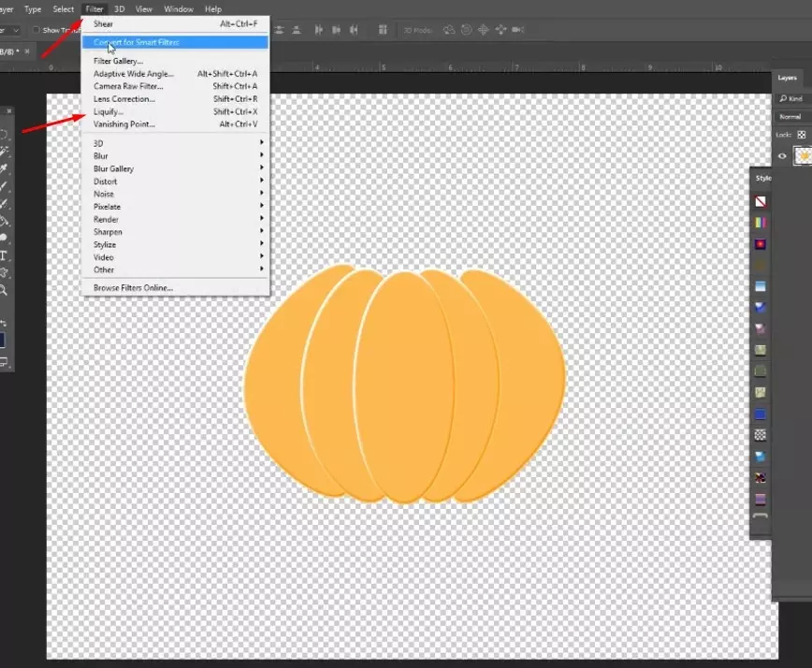The width and height of the screenshot is (812, 668).
Task: Open the Kind layer filter dropdown
Action: 793,98
